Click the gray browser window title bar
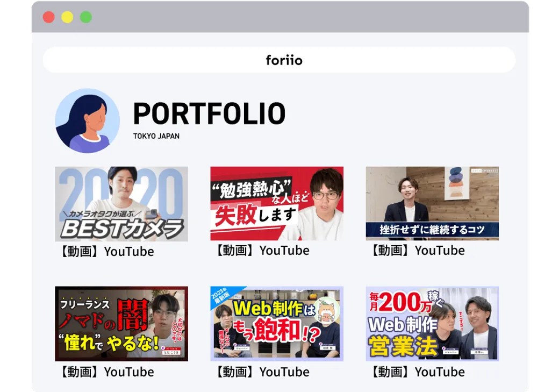Viewport: 559px width, 392px height. tap(301, 17)
